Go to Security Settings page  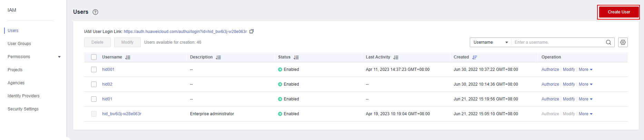pyautogui.click(x=23, y=109)
